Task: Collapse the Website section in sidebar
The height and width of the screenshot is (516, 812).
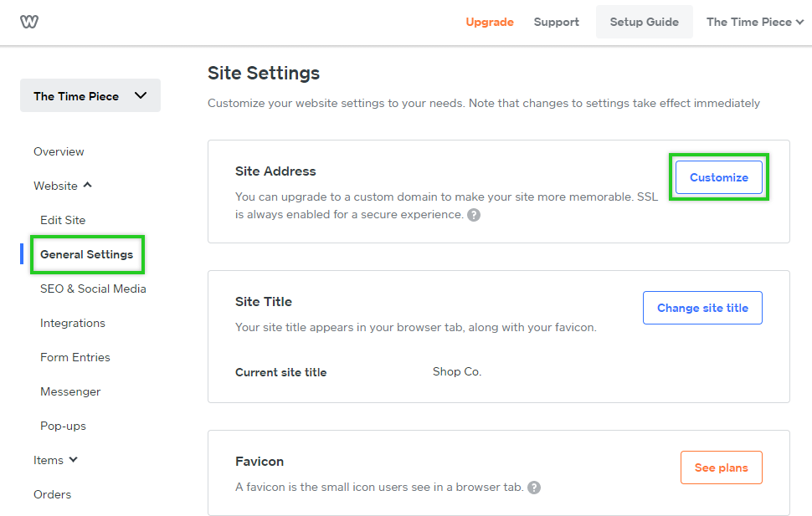Action: 63,186
